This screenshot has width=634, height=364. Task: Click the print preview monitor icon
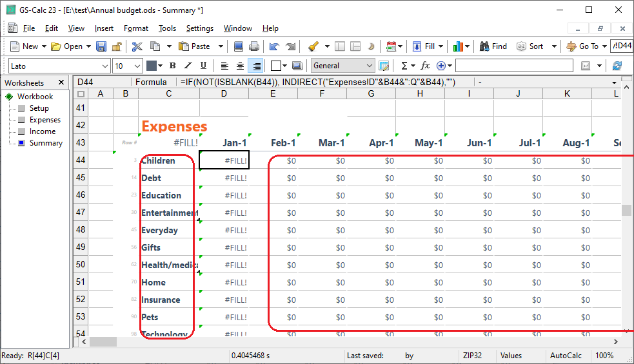click(239, 46)
